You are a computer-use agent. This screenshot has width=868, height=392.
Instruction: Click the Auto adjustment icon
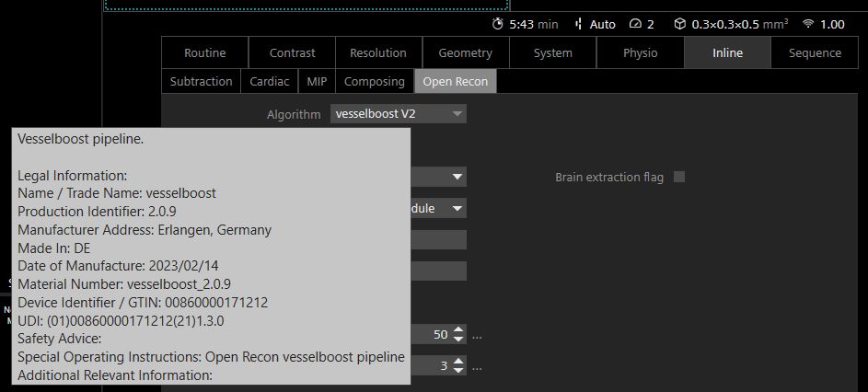click(579, 24)
